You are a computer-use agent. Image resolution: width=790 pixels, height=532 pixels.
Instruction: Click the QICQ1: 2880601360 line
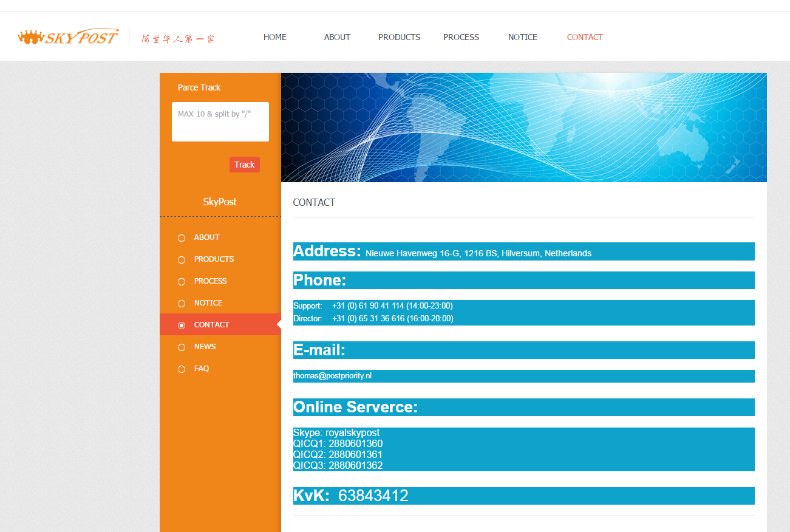click(x=338, y=444)
